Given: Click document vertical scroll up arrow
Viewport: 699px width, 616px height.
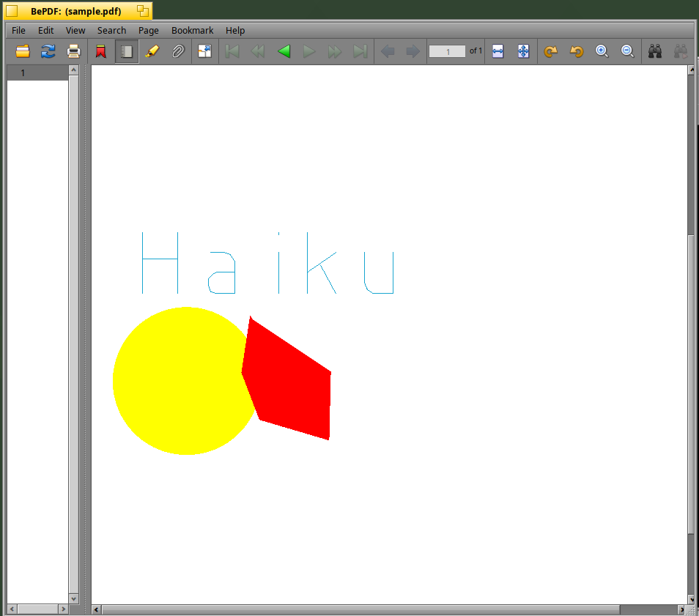Looking at the screenshot, I should click(x=692, y=70).
